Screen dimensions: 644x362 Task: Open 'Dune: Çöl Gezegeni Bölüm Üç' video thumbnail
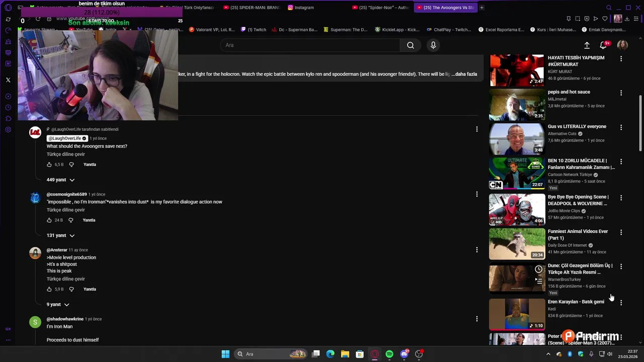tap(517, 278)
